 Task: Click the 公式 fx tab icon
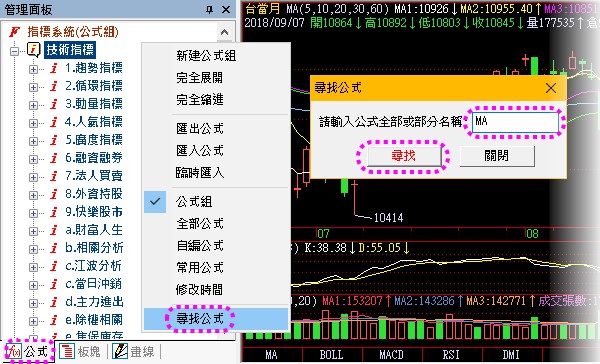15,351
